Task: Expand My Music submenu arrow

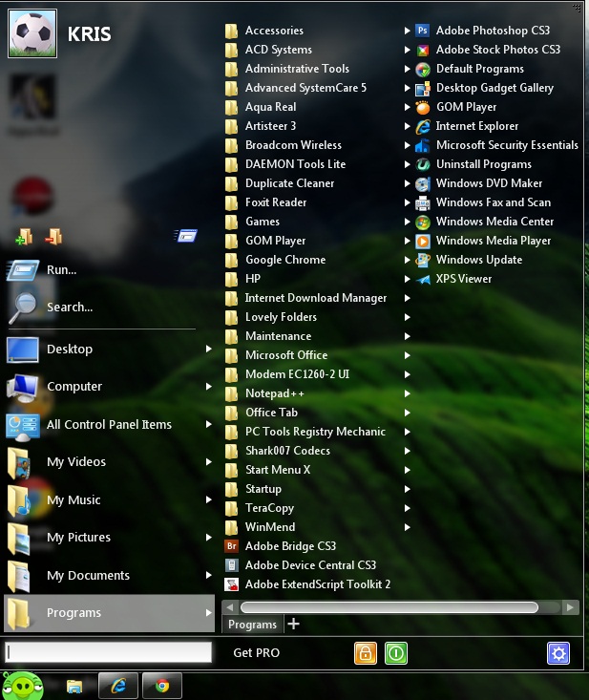Action: point(208,499)
